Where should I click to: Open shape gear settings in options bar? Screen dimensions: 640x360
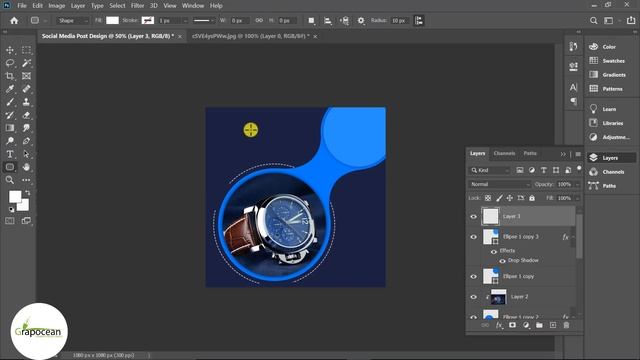click(x=361, y=20)
